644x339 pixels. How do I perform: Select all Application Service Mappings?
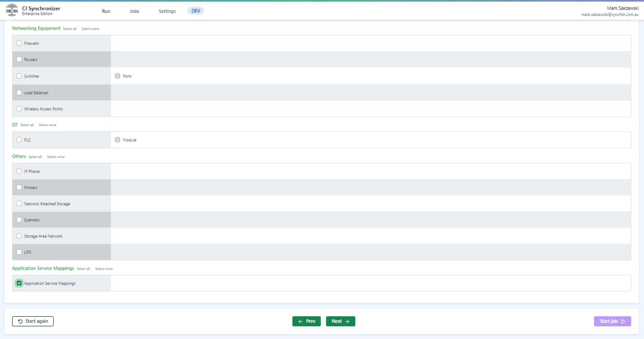(83, 269)
